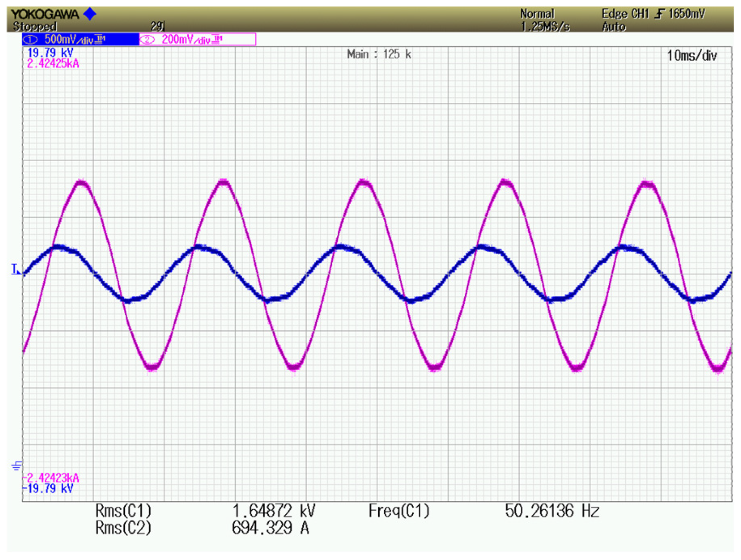Select the magenta CH2 200mV/div box
This screenshot has height=560, width=741.
tap(198, 40)
